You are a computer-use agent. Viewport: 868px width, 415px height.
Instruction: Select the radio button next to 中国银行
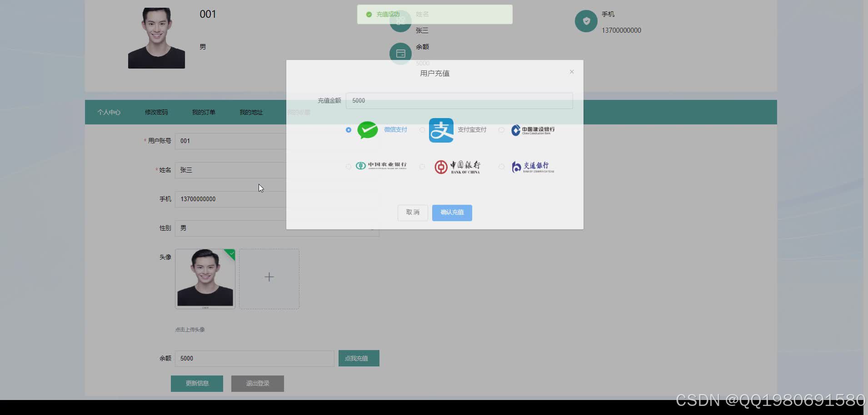[422, 167]
